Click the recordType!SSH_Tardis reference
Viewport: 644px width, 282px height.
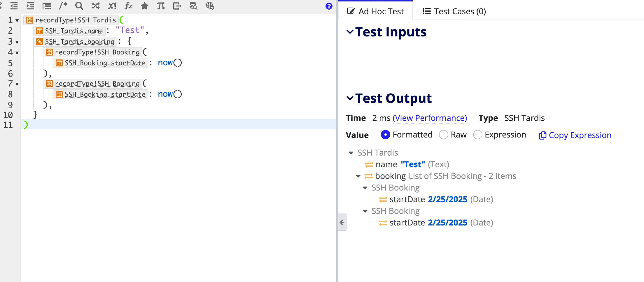coord(76,20)
